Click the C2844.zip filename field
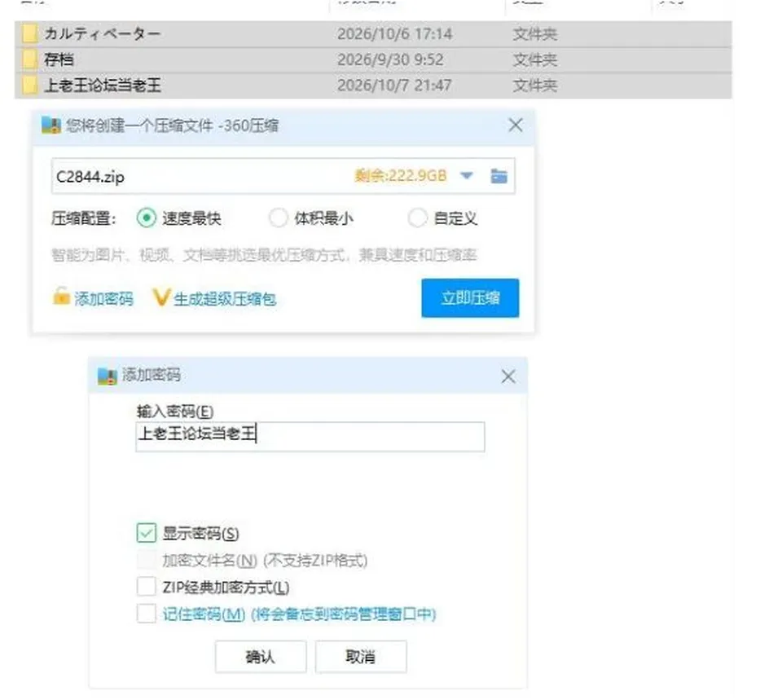The image size is (782, 700). click(x=283, y=176)
